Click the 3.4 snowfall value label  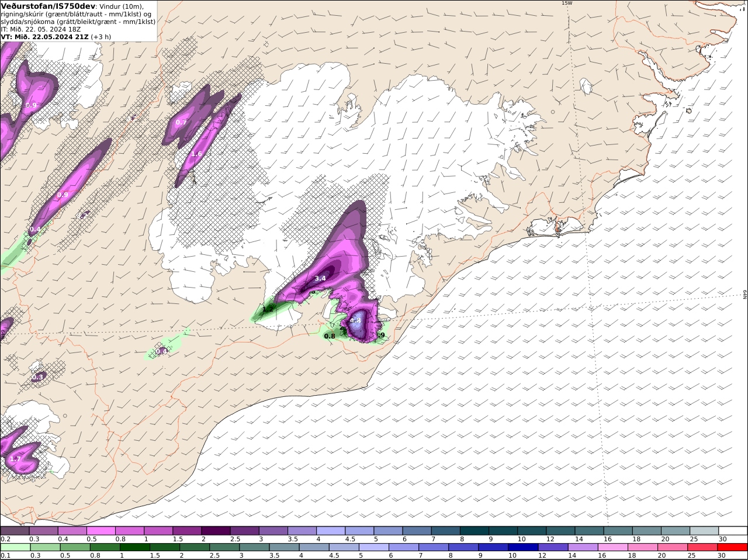(x=320, y=279)
